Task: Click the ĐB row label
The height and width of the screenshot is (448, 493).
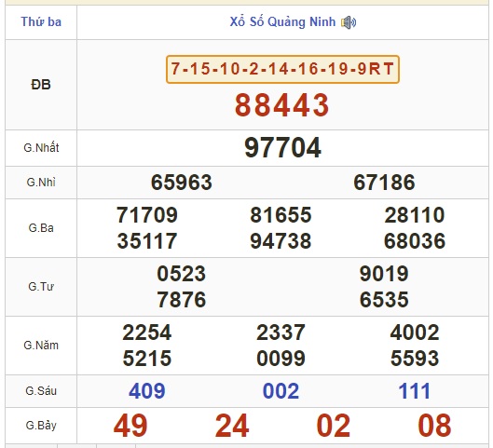Action: (x=41, y=85)
